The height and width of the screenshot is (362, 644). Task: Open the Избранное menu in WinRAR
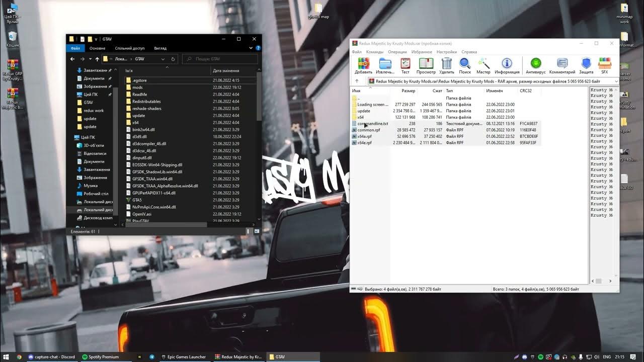pyautogui.click(x=422, y=52)
